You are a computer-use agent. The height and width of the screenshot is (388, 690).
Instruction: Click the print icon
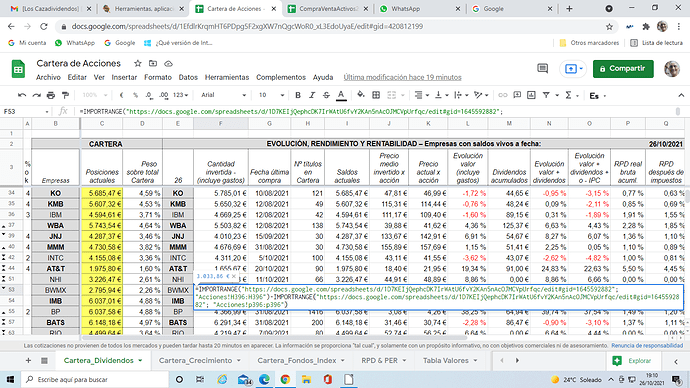51,95
